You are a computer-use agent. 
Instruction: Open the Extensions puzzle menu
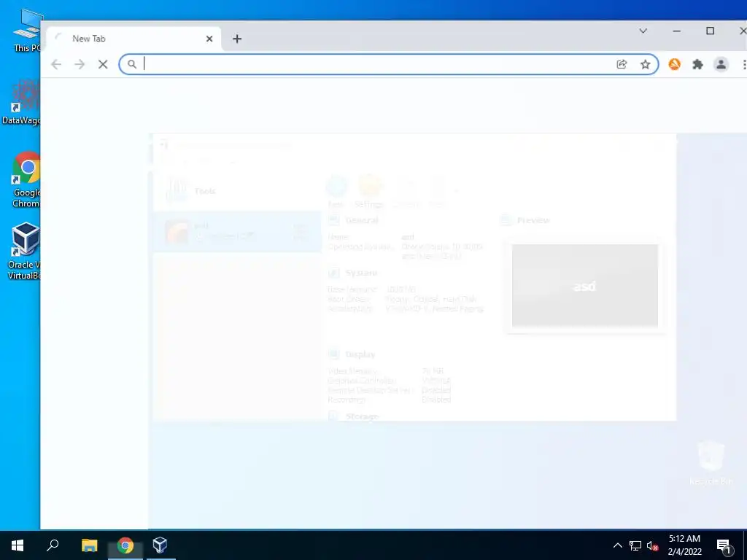[x=697, y=64]
